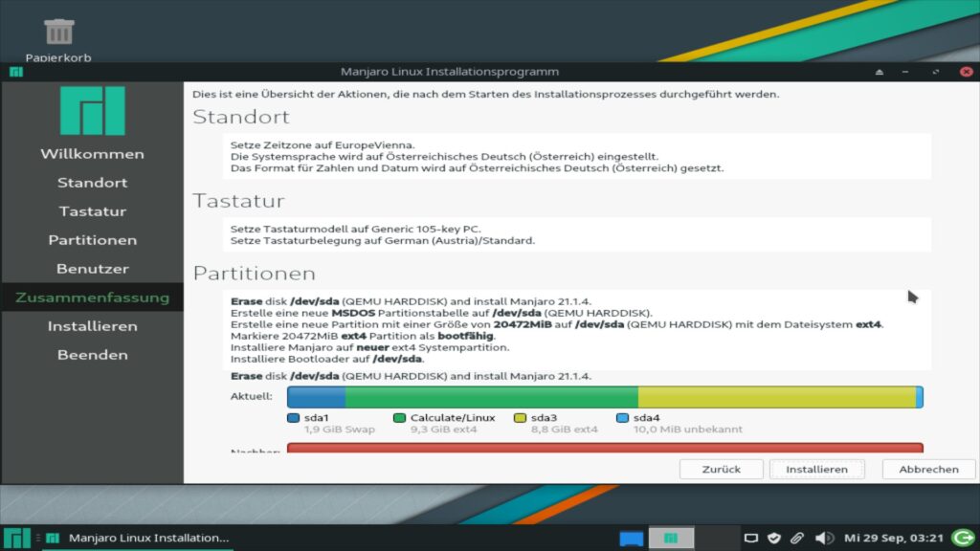This screenshot has height=551, width=980.
Task: Click the yellow sda3 segment in the partition bar
Action: tap(777, 397)
